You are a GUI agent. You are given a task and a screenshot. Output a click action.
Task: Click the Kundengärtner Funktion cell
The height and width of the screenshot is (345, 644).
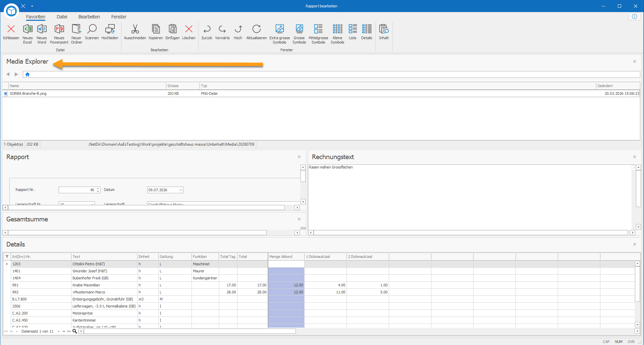(x=205, y=278)
